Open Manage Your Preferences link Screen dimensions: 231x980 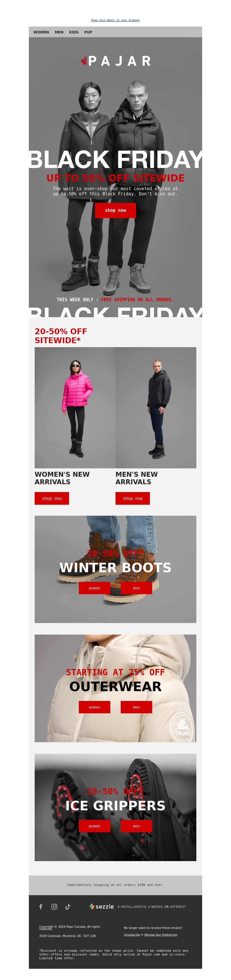tap(161, 934)
